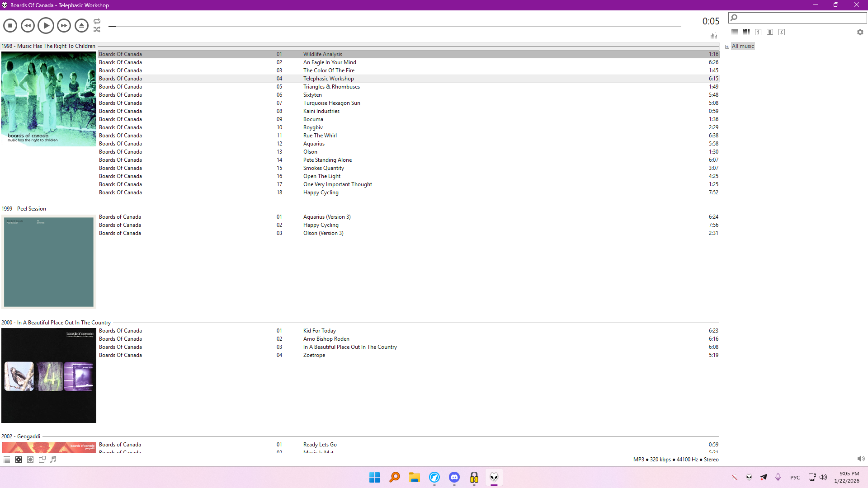The width and height of the screenshot is (868, 488).
Task: Open the artist picture panel icon
Action: click(x=770, y=32)
